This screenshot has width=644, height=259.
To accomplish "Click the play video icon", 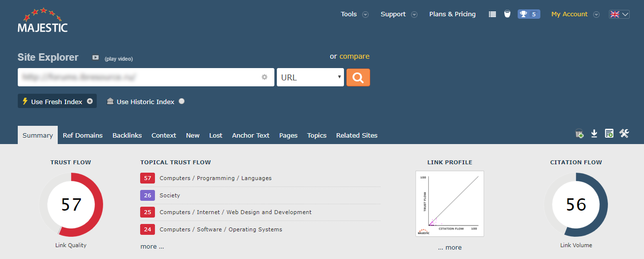I will (96, 58).
